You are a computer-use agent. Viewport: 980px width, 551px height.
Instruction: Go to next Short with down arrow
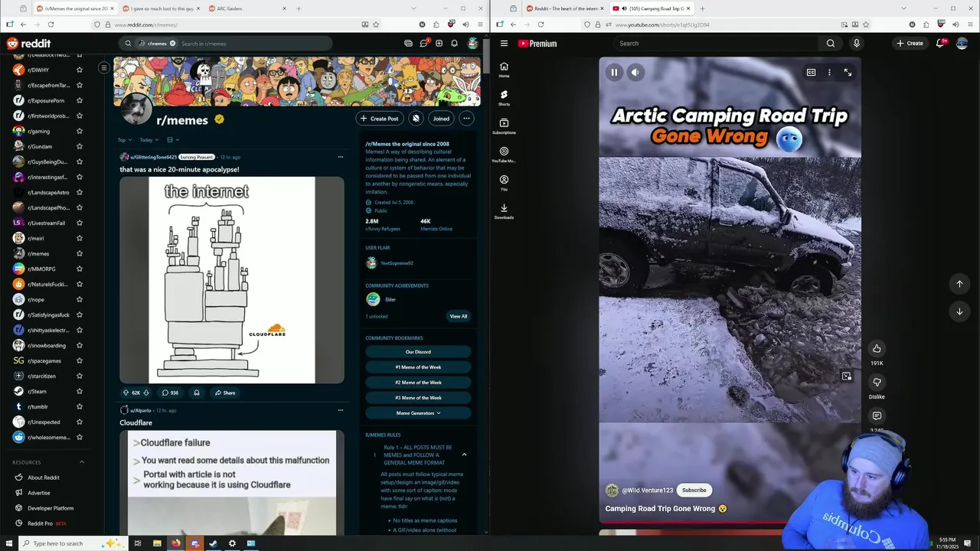(x=959, y=311)
